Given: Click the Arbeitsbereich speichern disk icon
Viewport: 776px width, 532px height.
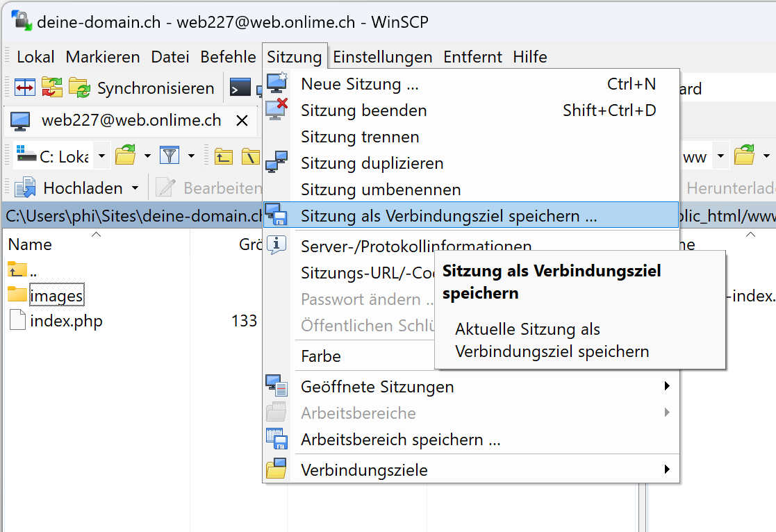Looking at the screenshot, I should tap(276, 438).
